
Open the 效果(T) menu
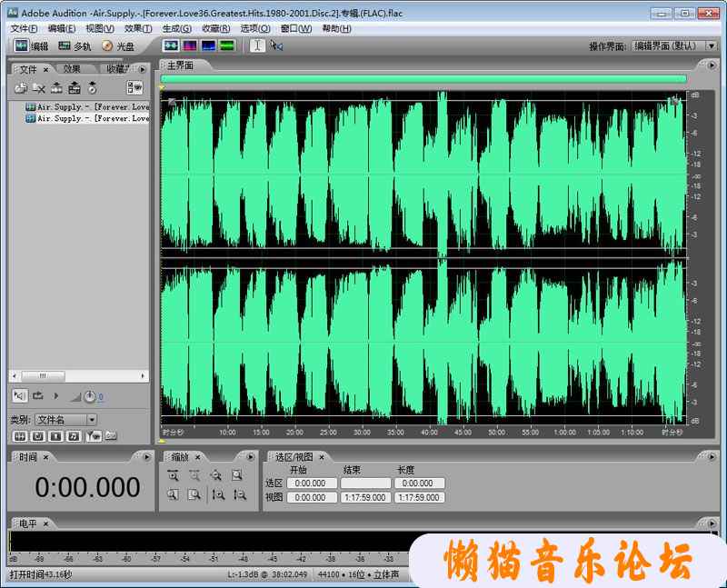[x=138, y=29]
